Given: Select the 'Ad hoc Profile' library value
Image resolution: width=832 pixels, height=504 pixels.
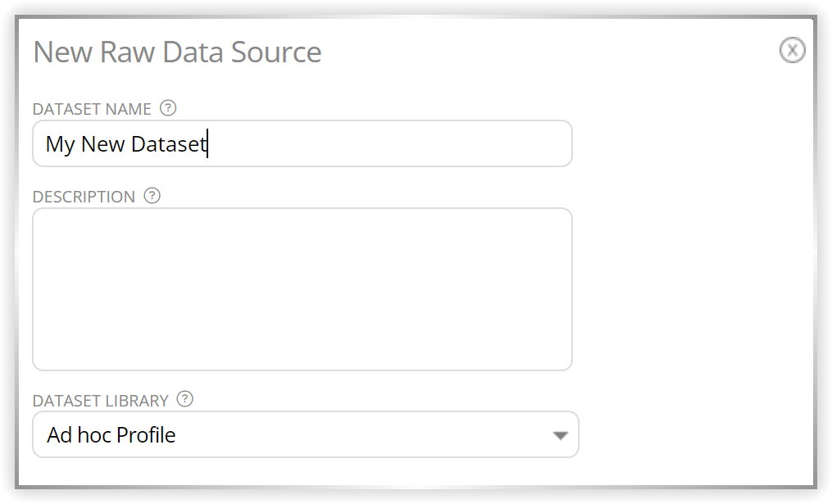Looking at the screenshot, I should tap(111, 435).
